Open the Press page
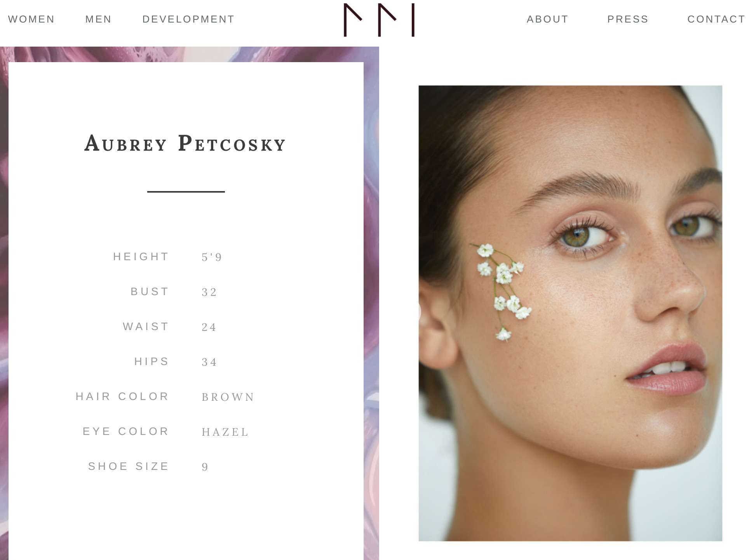The image size is (754, 560). coord(628,19)
